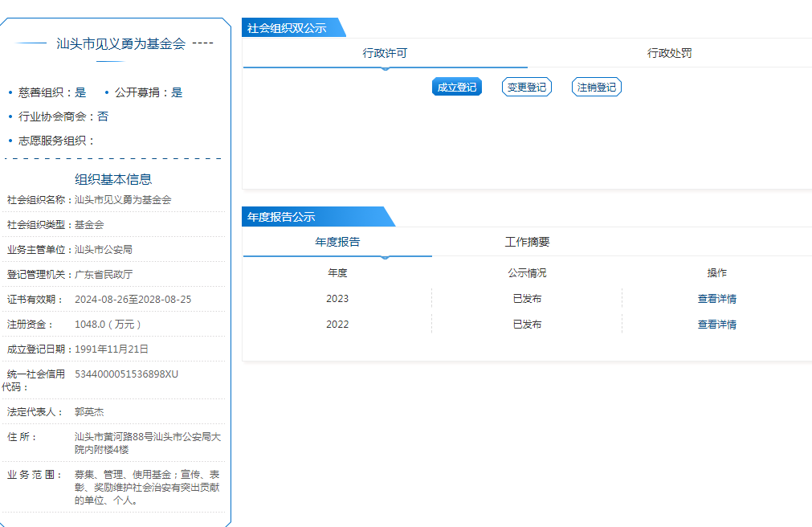Switch to the 行政许可 tab

click(385, 53)
